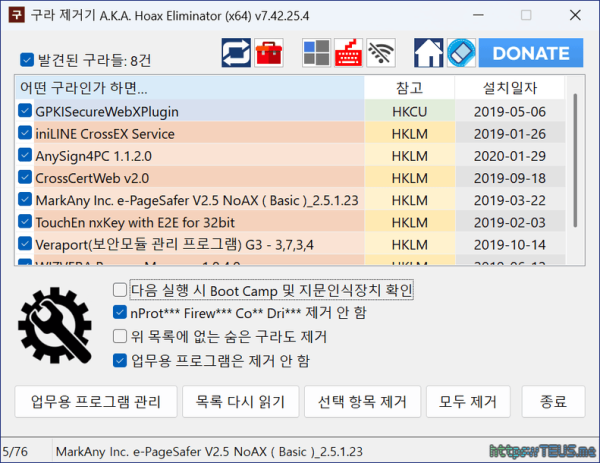This screenshot has width=600, height=463.
Task: Click the 목록 다시 읽기 button
Action: (240, 402)
